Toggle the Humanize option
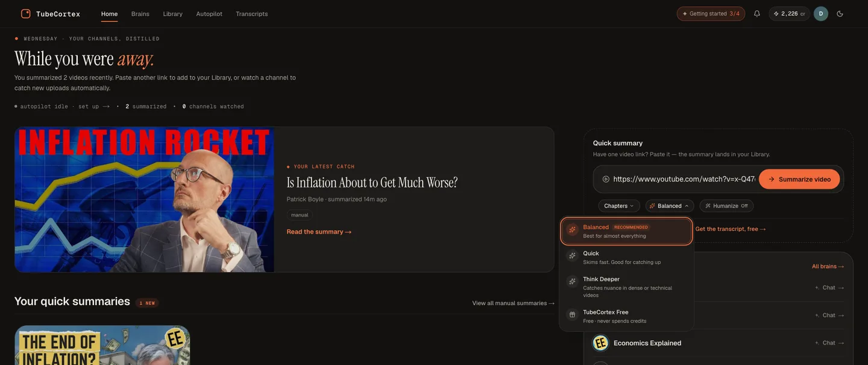868x365 pixels. 726,206
